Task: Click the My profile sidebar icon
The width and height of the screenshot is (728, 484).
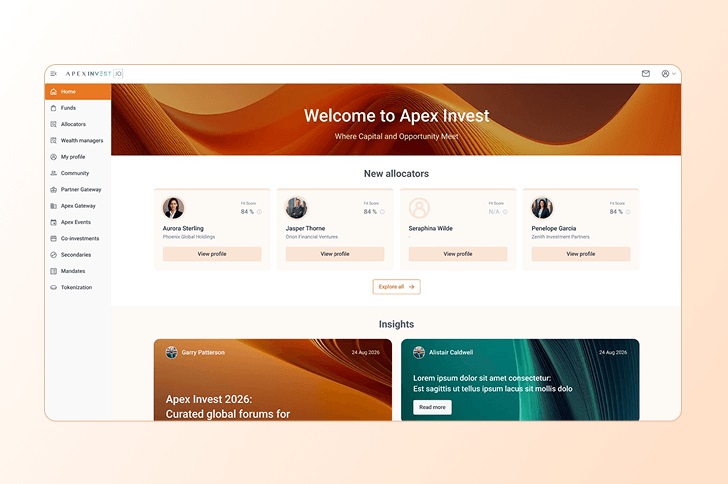Action: pos(53,157)
